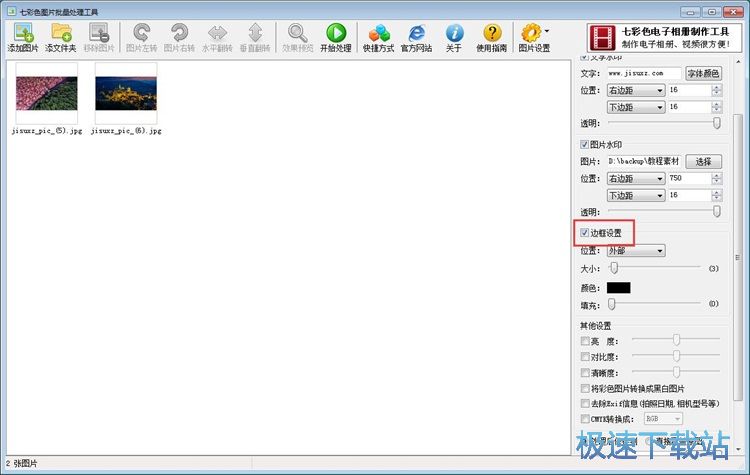750x475 pixels.
Task: Click text watermark bottom margin value 16
Action: pos(689,107)
